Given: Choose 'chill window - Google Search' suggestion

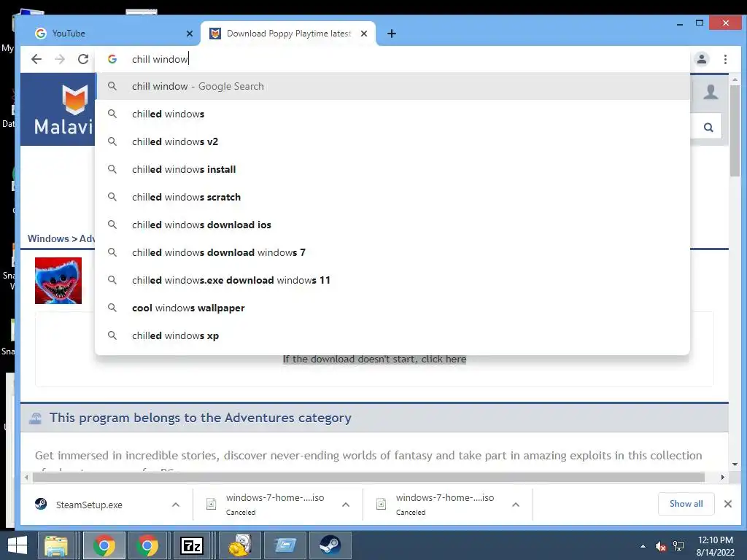Looking at the screenshot, I should pyautogui.click(x=392, y=86).
